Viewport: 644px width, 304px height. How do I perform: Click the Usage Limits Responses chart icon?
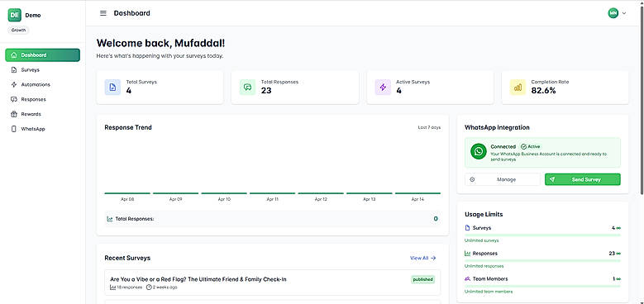[467, 253]
